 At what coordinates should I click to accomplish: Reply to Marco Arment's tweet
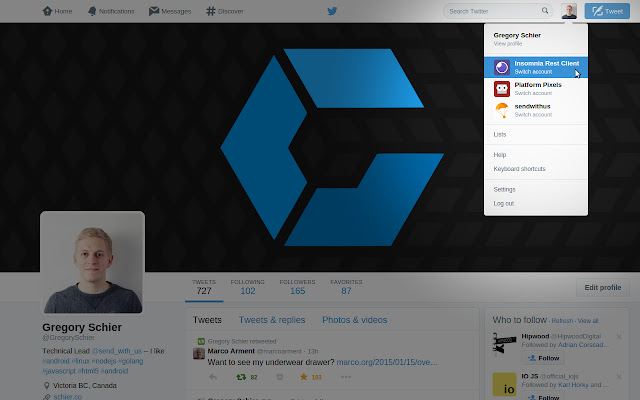(213, 377)
